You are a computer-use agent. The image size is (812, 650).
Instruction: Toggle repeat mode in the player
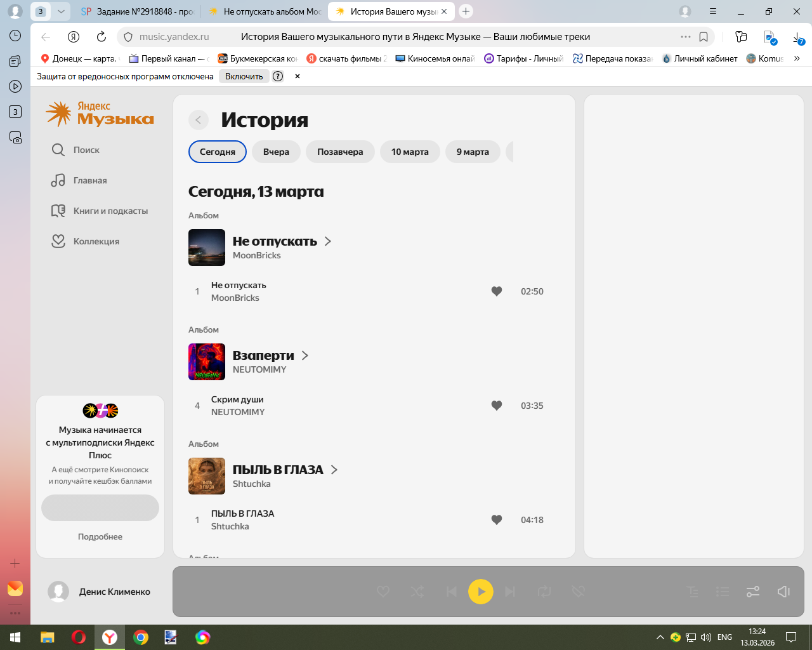(x=544, y=592)
